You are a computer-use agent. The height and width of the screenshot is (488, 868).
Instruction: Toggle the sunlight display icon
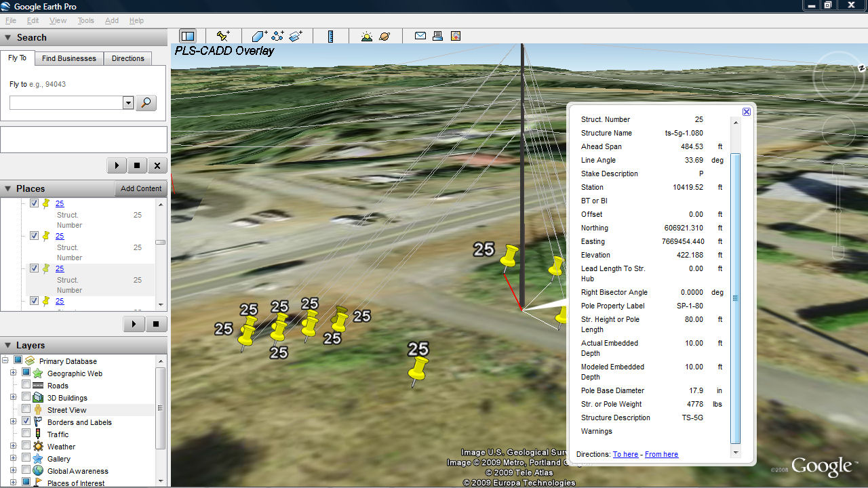367,36
